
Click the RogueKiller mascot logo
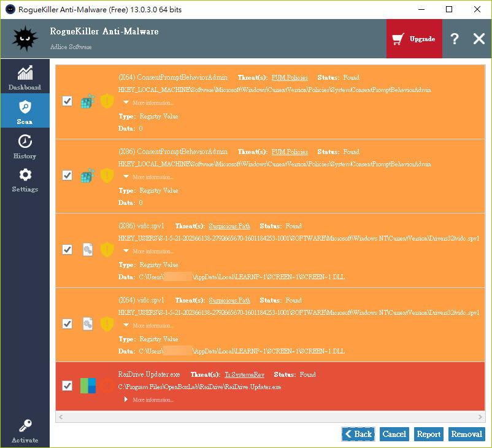click(25, 39)
